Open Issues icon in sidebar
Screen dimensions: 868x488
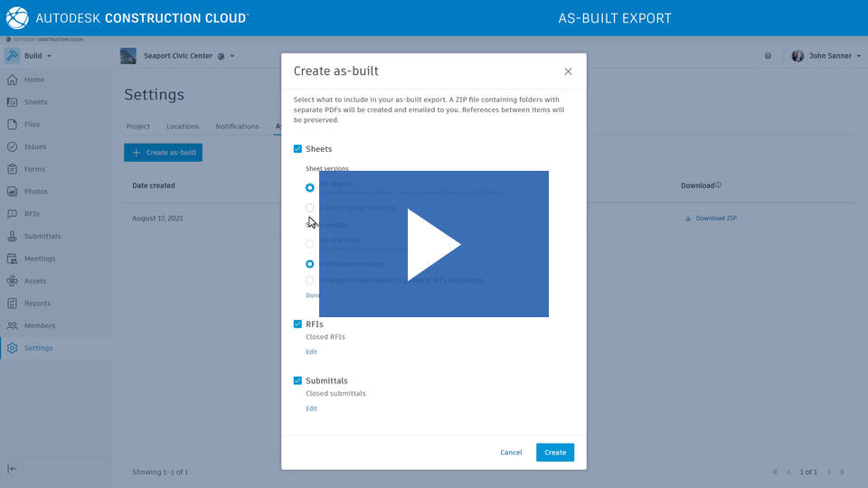(x=12, y=146)
